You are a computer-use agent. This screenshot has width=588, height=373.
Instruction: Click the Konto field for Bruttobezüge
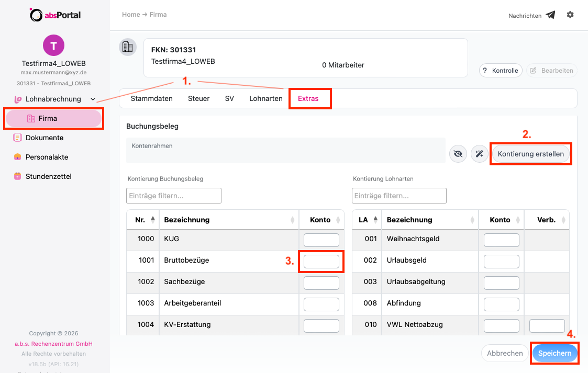pyautogui.click(x=321, y=262)
